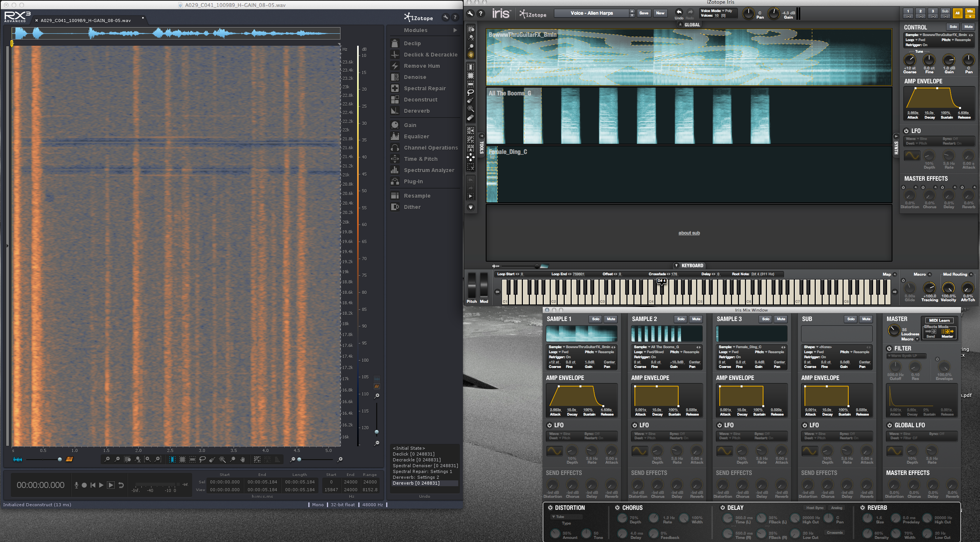Viewport: 980px width, 542px height.
Task: Toggle Distortion power in effects panel
Action: pyautogui.click(x=550, y=507)
